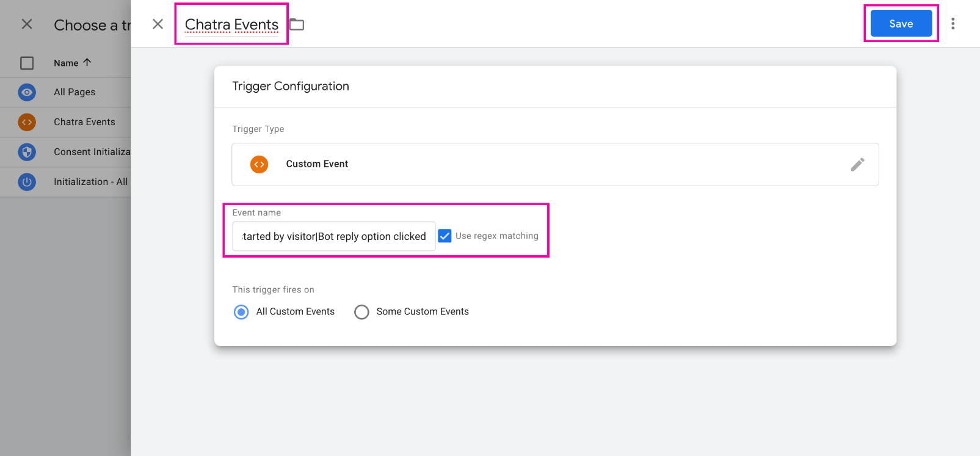Close the Chatra Events trigger panel
The width and height of the screenshot is (980, 456).
pyautogui.click(x=158, y=24)
